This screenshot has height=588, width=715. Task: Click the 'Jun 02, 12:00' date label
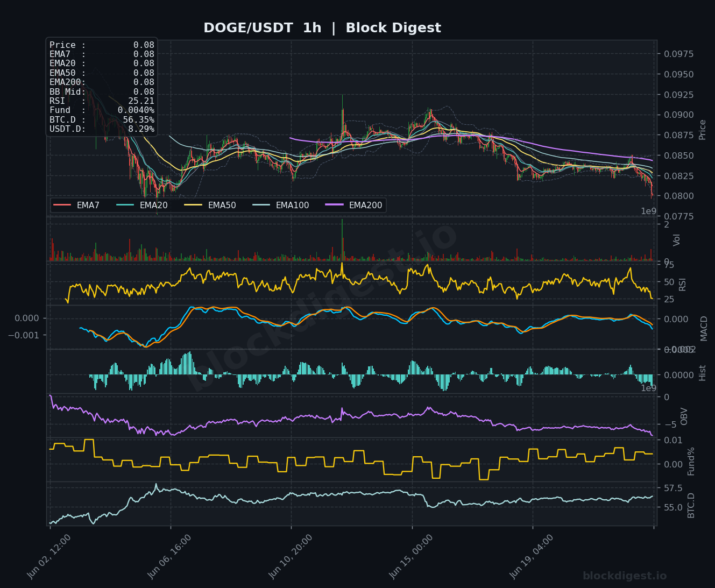(49, 556)
